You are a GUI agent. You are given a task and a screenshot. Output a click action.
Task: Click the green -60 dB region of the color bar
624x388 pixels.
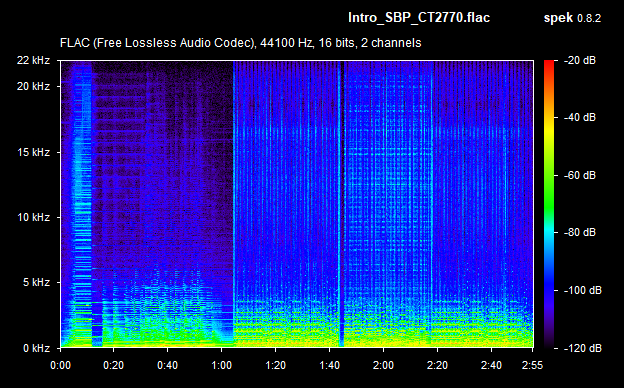tap(549, 175)
